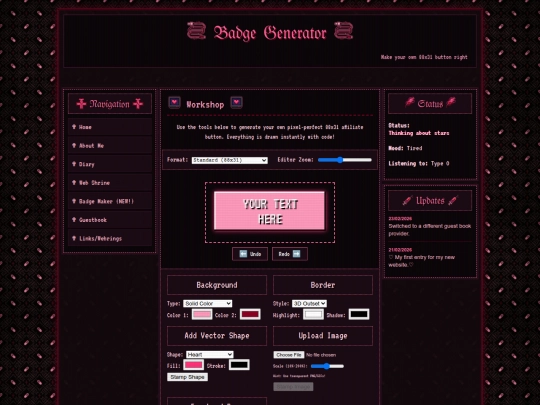Click the Background section header
The image size is (540, 405).
pos(217,285)
